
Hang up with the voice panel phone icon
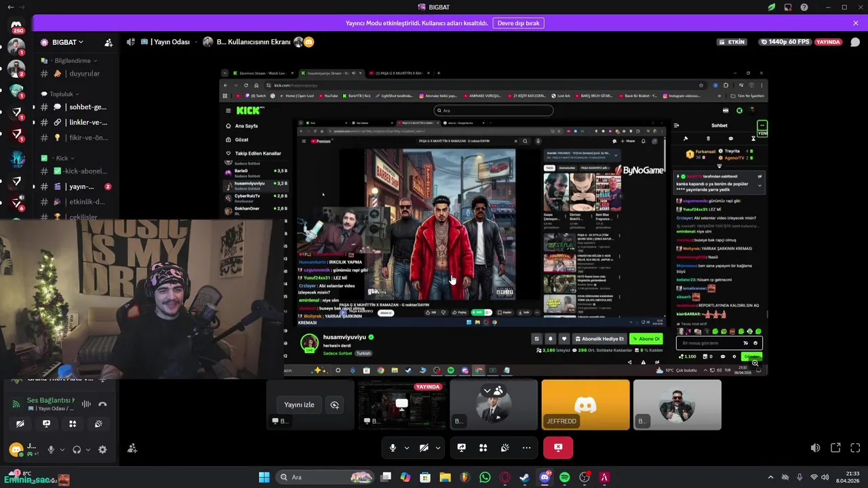pyautogui.click(x=102, y=404)
